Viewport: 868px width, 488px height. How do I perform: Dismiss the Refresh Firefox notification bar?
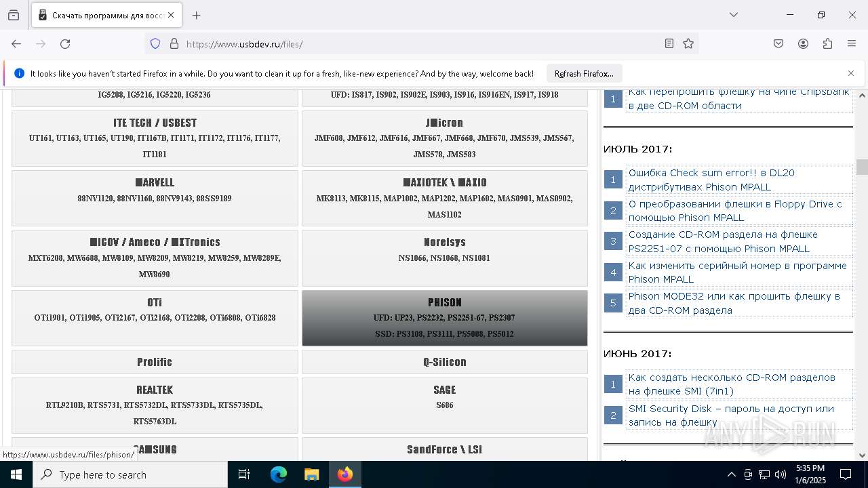click(x=851, y=73)
